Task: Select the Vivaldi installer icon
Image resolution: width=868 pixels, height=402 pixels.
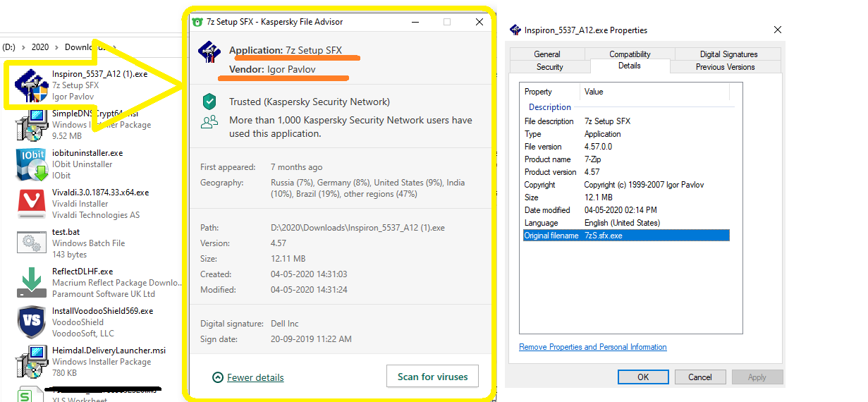Action: (x=32, y=203)
